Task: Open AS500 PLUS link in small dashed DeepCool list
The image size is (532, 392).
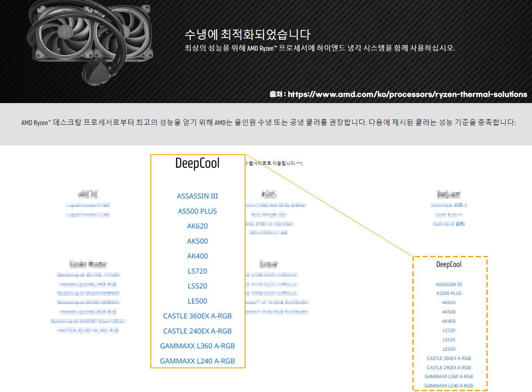Action: pos(449,293)
